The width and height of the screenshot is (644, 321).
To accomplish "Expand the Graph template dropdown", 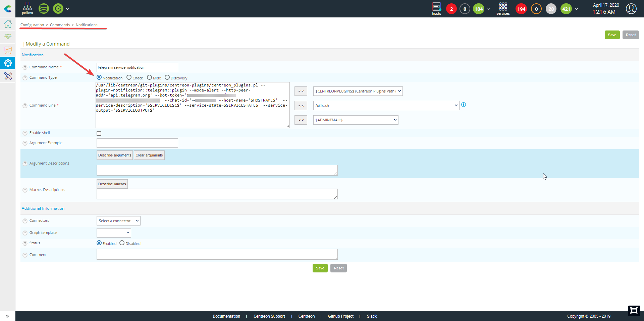I will (x=114, y=233).
